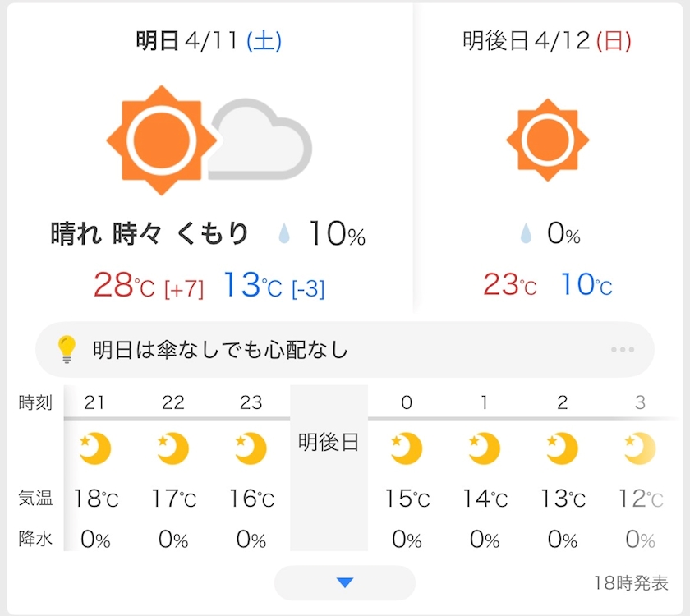This screenshot has height=616, width=690.
Task: Click the lightbulb tip icon
Action: pyautogui.click(x=67, y=350)
